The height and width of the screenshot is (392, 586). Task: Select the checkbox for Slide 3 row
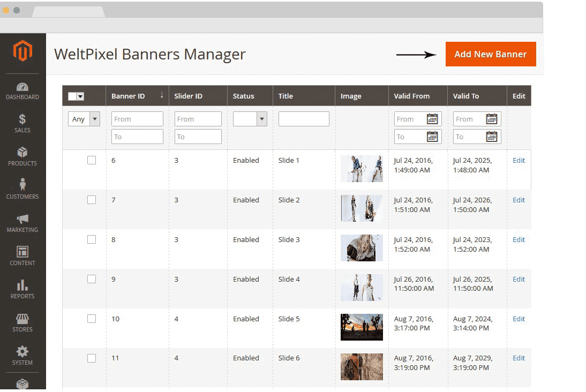click(x=92, y=239)
